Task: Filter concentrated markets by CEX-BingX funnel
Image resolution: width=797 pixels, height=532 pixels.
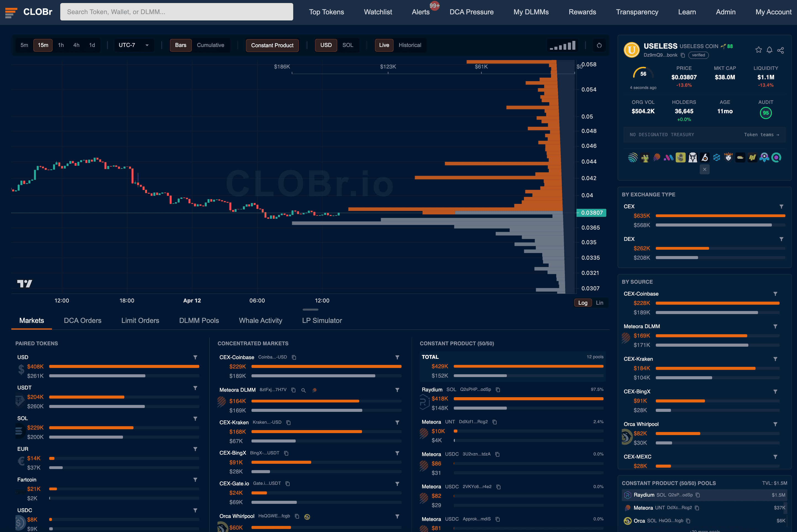Action: pyautogui.click(x=397, y=453)
